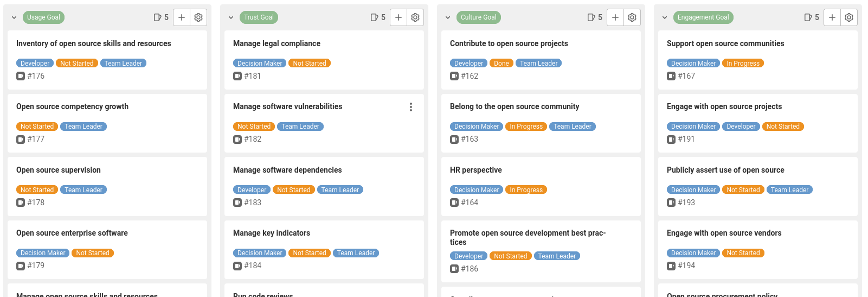The width and height of the screenshot is (868, 297).
Task: Click issue icon beside #181
Action: [237, 77]
